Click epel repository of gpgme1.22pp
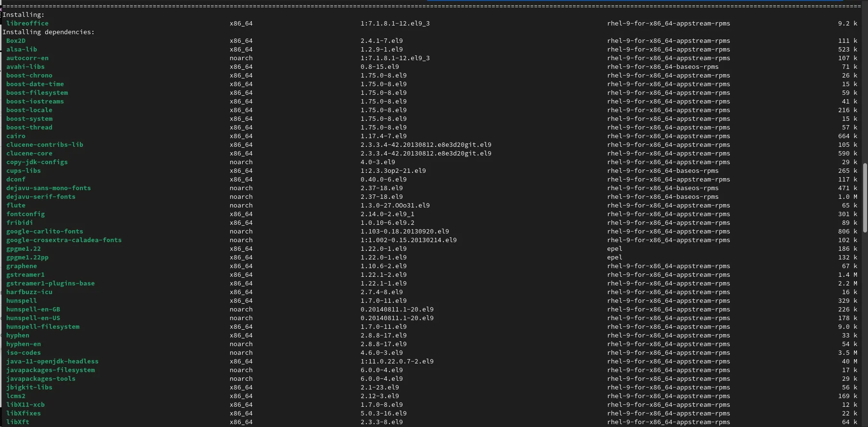 pyautogui.click(x=615, y=257)
